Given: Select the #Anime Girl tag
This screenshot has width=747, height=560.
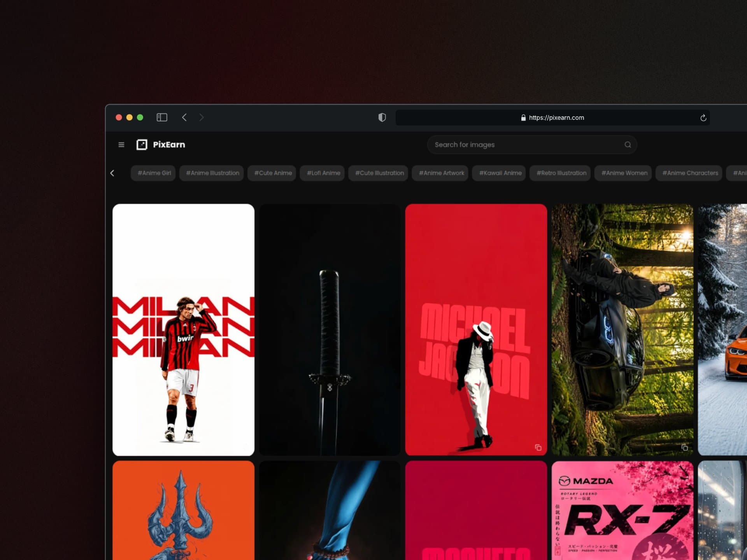Looking at the screenshot, I should click(x=154, y=173).
